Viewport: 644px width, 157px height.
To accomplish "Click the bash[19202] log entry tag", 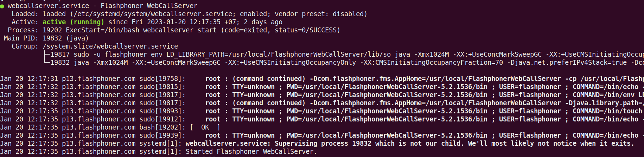I will tap(162, 127).
